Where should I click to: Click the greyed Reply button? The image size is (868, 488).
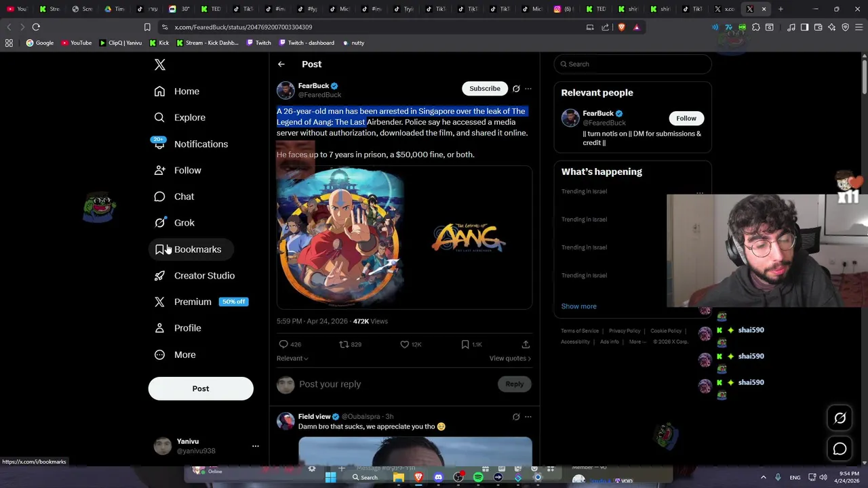click(x=515, y=384)
